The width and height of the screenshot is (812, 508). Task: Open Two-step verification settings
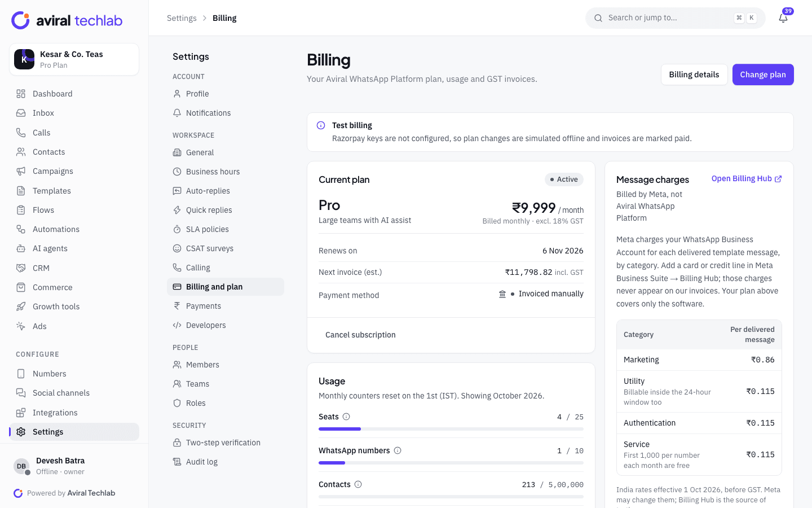[226, 443]
